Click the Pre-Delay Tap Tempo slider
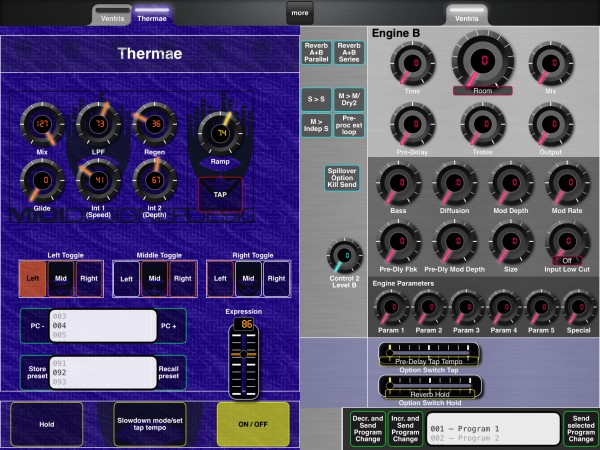The width and height of the screenshot is (600, 450). (429, 354)
